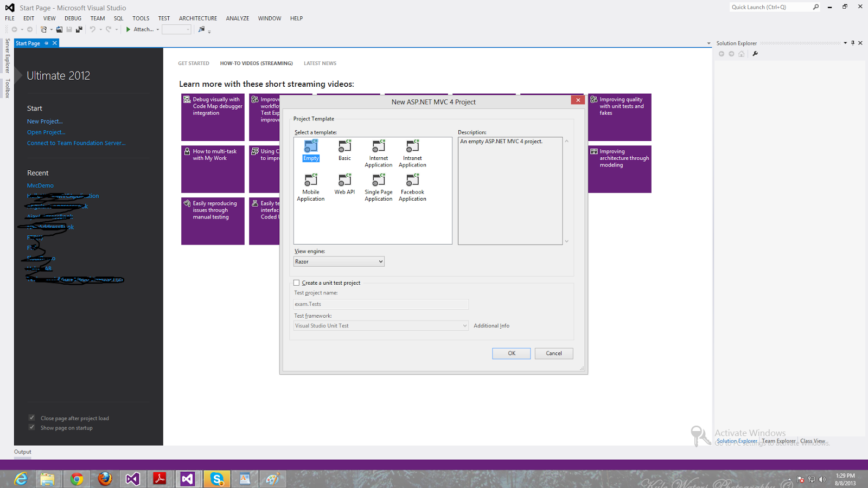Choose the Basic MVC template
868x488 pixels.
tap(344, 151)
